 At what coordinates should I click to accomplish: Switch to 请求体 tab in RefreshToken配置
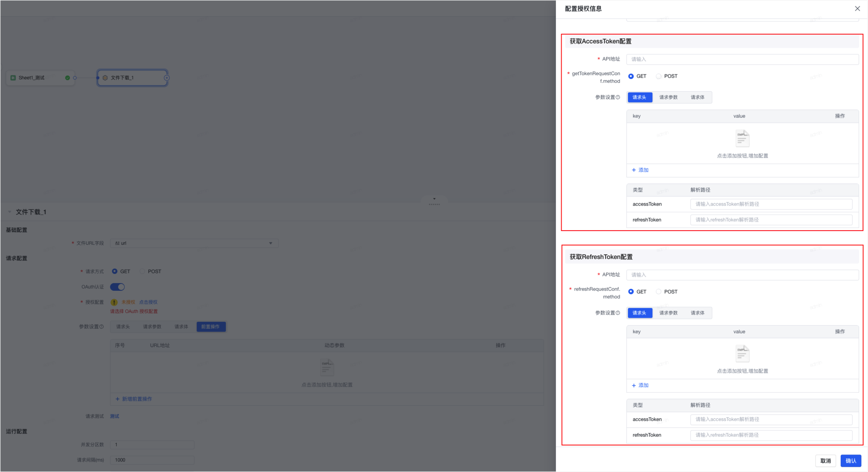[x=697, y=313]
